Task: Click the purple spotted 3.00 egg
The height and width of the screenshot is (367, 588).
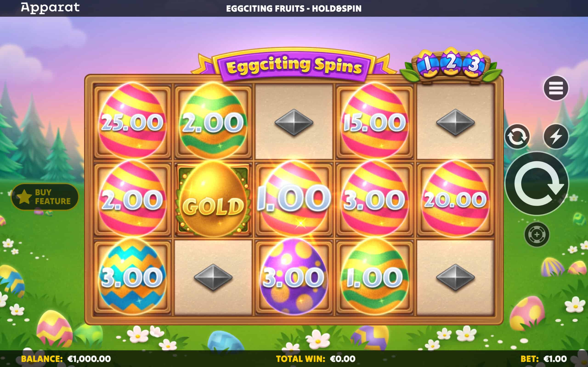Action: (294, 277)
